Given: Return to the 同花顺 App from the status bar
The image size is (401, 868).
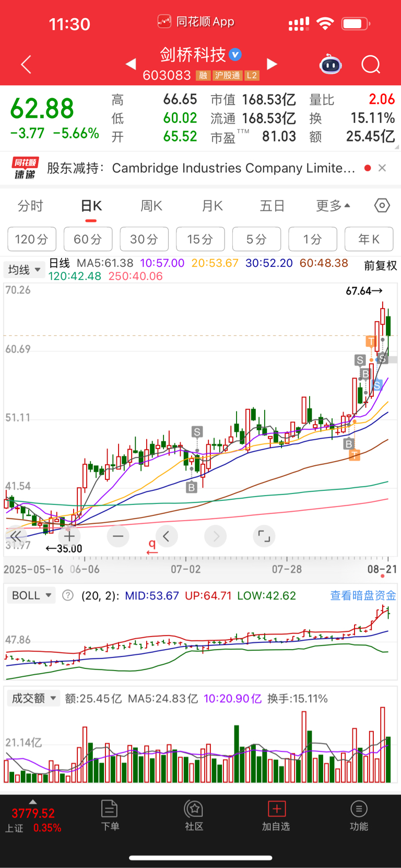Looking at the screenshot, I should click(x=196, y=21).
